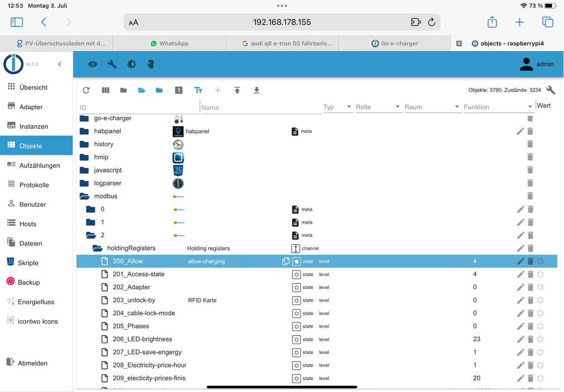Image resolution: width=564 pixels, height=392 pixels.
Task: Edit the habpanel object with pencil
Action: pyautogui.click(x=520, y=132)
